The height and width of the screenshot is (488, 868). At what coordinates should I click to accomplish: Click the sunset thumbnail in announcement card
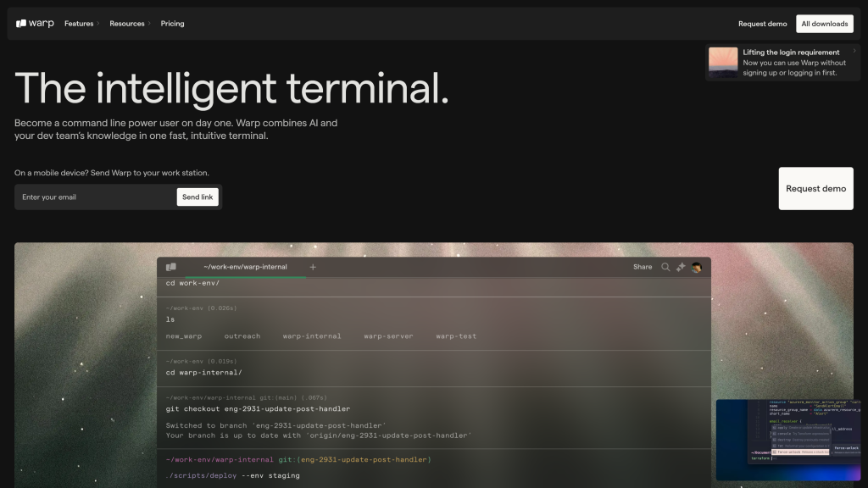pyautogui.click(x=723, y=62)
